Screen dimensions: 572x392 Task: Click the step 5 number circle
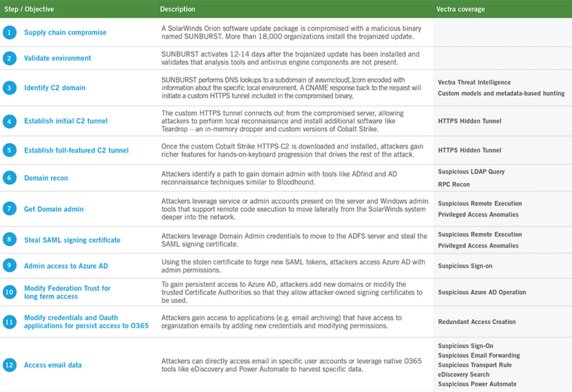tap(9, 150)
